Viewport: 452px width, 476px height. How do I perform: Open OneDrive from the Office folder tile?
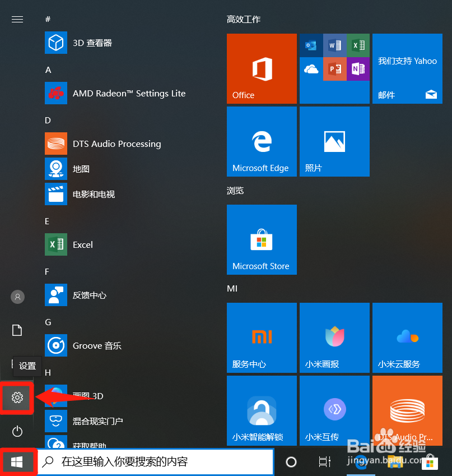click(x=311, y=69)
